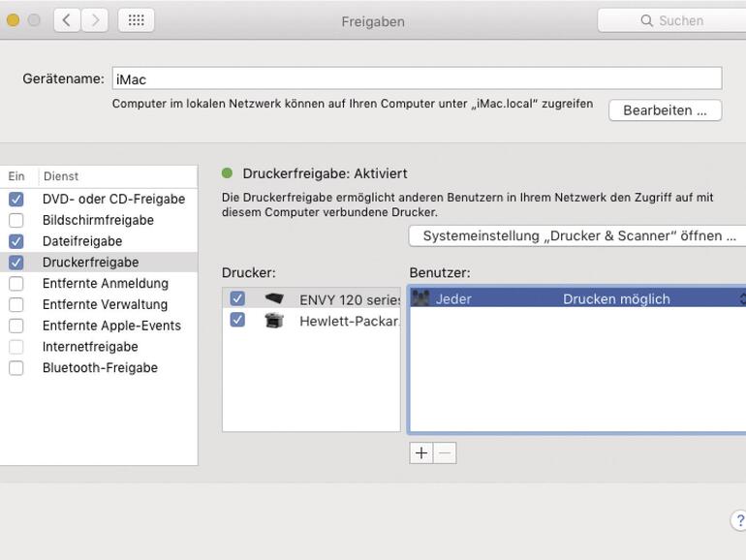Go back with the left arrow button
The image size is (746, 560).
tap(67, 20)
